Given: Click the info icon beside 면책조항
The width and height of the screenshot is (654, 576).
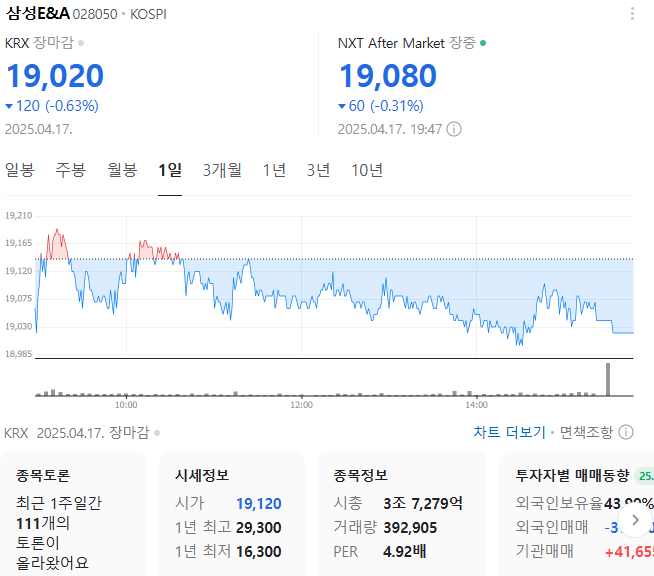Looking at the screenshot, I should tap(626, 432).
